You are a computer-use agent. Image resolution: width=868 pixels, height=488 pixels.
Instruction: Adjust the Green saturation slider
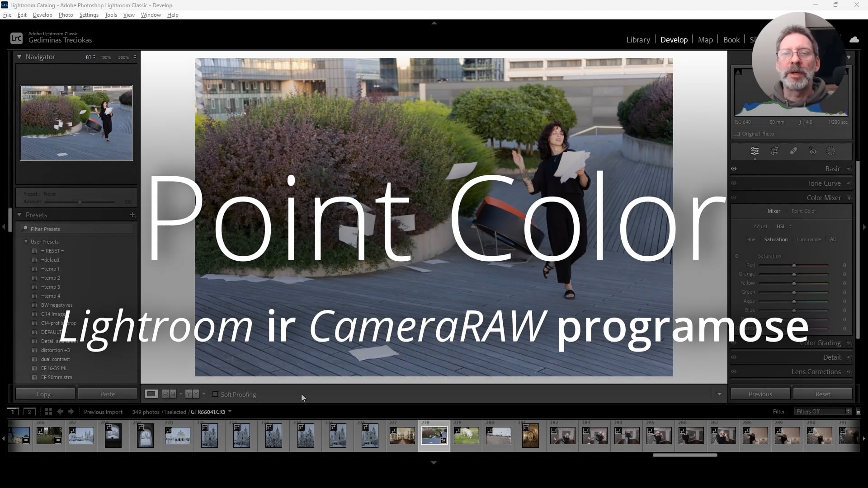pyautogui.click(x=793, y=292)
